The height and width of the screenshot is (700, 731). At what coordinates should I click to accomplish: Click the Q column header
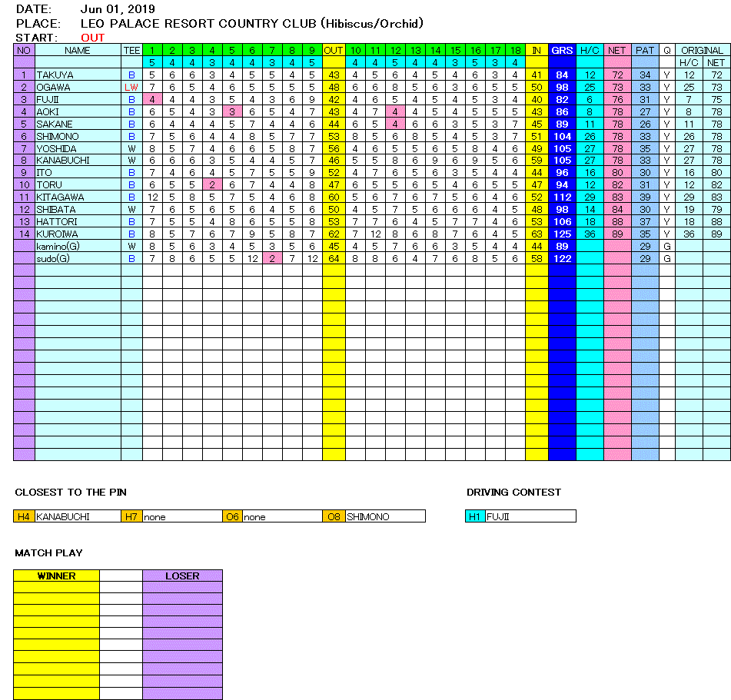tap(666, 50)
